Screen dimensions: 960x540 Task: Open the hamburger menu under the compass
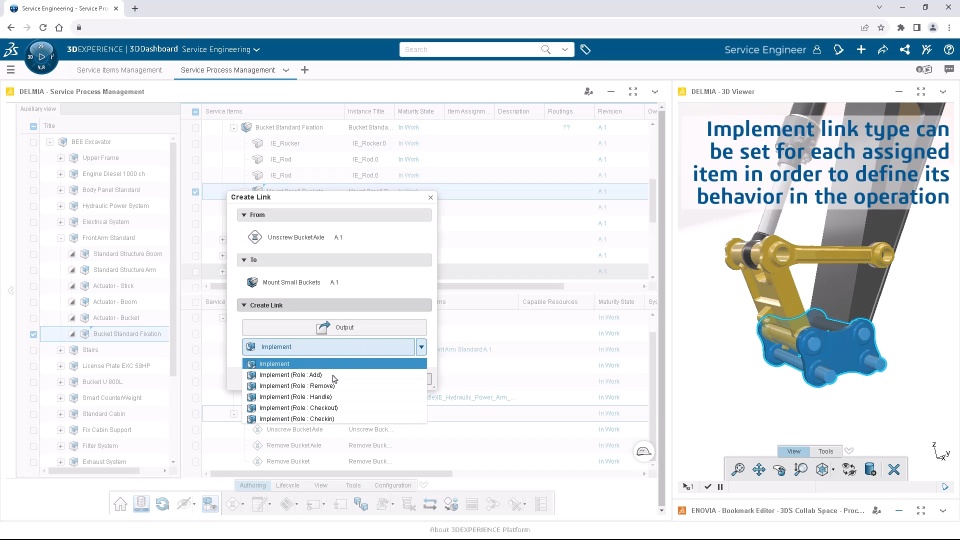coord(10,70)
